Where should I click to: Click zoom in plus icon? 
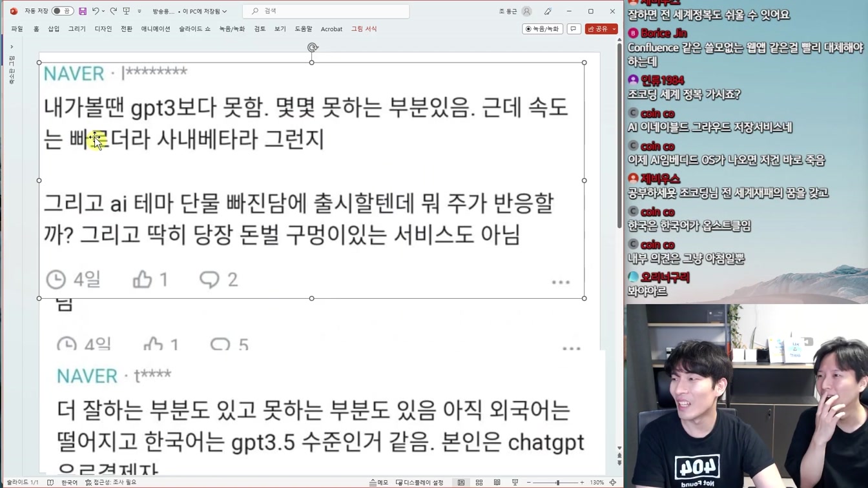tap(582, 482)
